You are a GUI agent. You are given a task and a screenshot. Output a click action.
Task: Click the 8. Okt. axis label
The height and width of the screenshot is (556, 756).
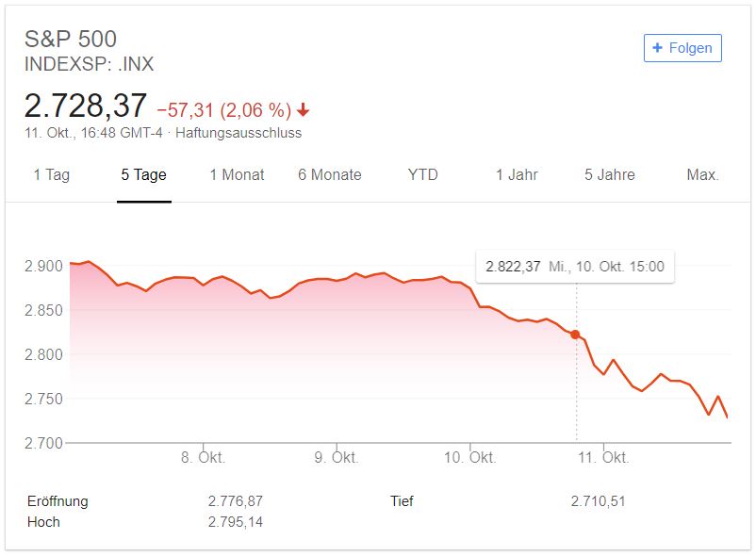point(203,458)
